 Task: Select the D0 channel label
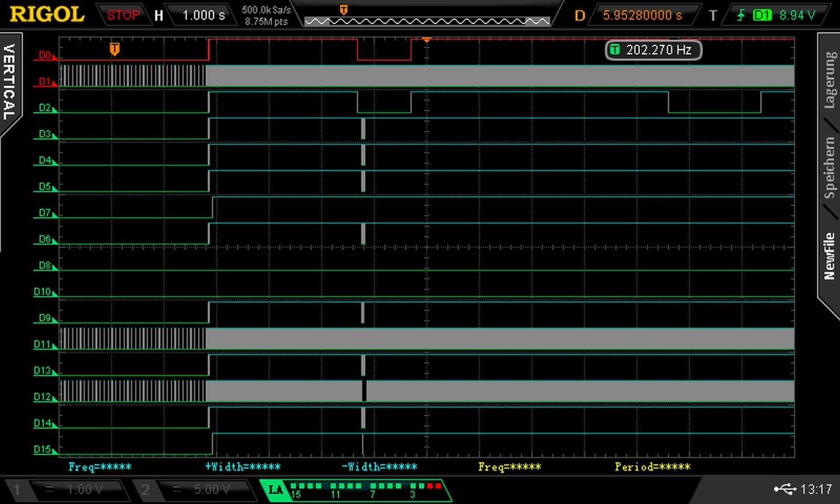coord(45,55)
